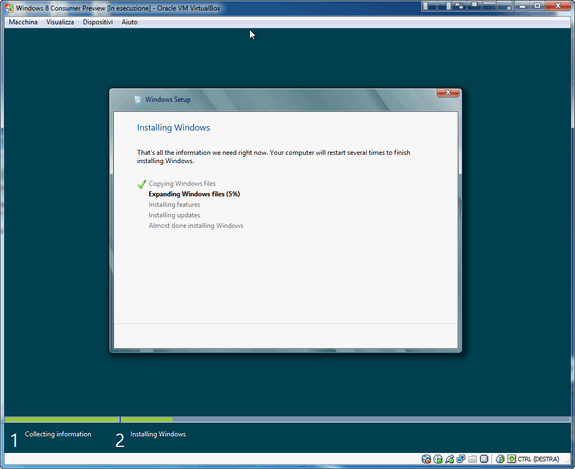
Task: Click the Expanding Windows files (5%) status text
Action: click(x=194, y=194)
